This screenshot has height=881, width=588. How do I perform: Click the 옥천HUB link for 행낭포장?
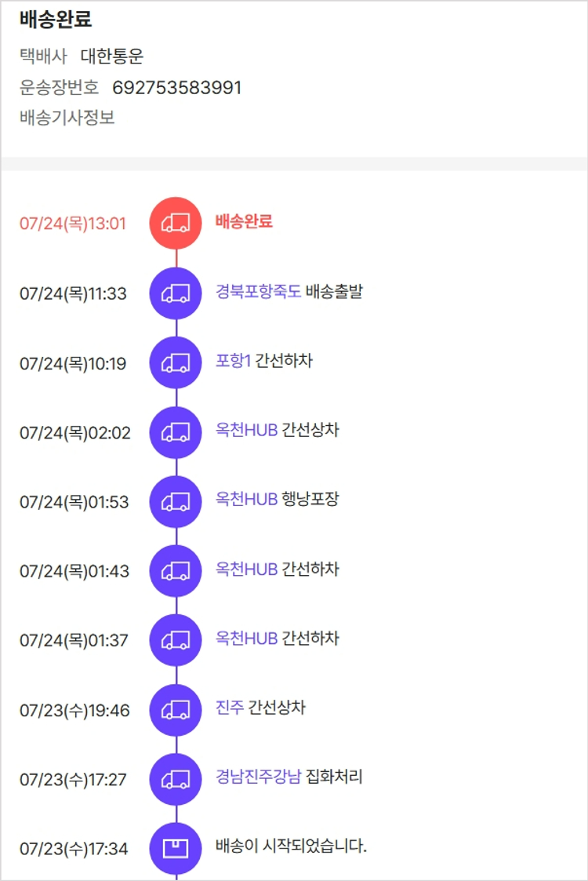(246, 500)
